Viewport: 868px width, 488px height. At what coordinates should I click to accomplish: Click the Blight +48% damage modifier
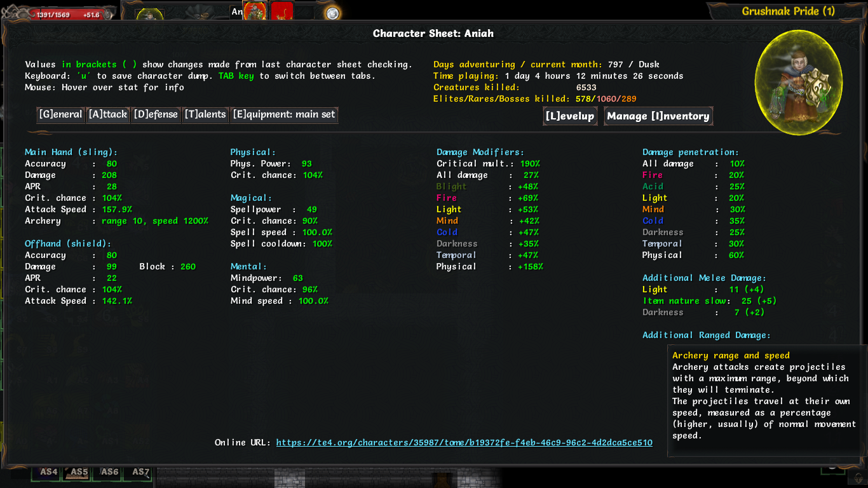(x=487, y=186)
